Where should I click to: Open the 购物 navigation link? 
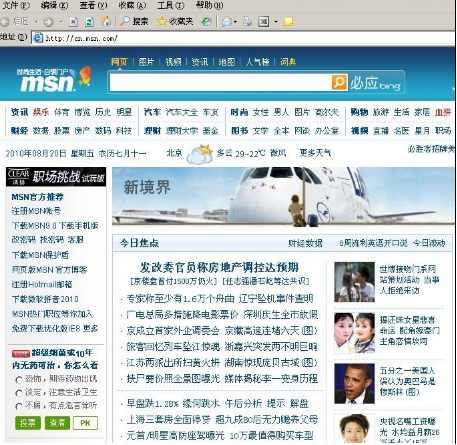359,112
